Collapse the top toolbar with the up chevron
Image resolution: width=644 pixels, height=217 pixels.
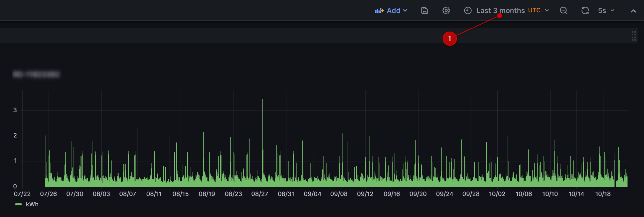pyautogui.click(x=633, y=11)
